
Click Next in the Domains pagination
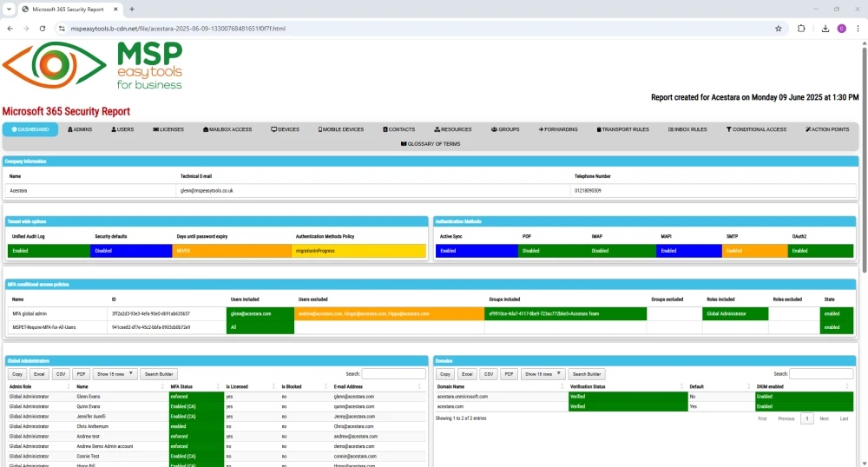[x=825, y=418]
